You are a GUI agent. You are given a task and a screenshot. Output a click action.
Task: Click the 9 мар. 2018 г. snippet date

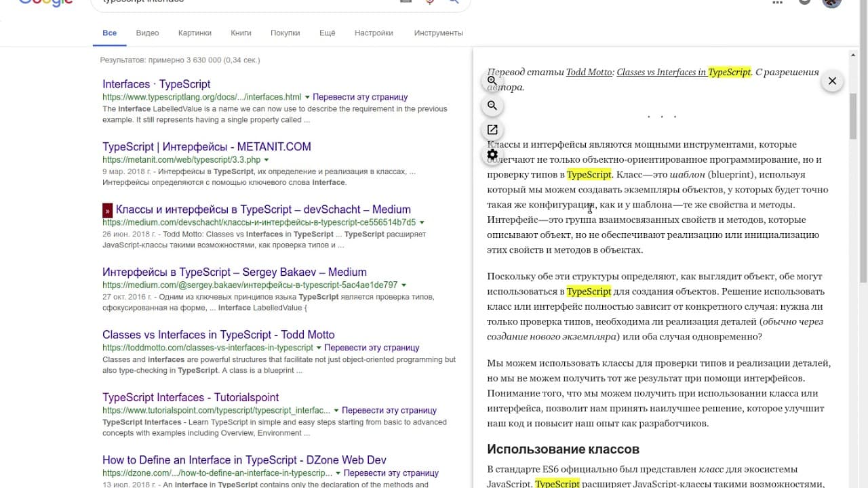coord(128,172)
